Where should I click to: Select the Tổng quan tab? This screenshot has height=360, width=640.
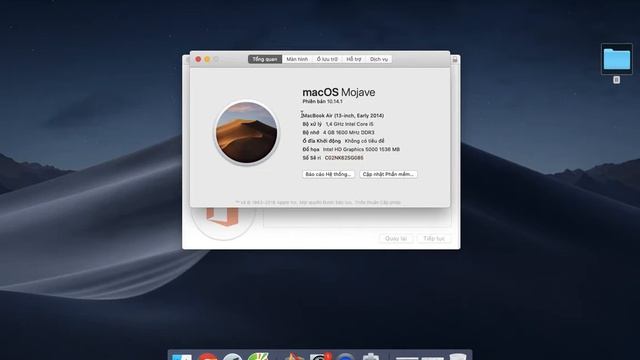(x=264, y=59)
